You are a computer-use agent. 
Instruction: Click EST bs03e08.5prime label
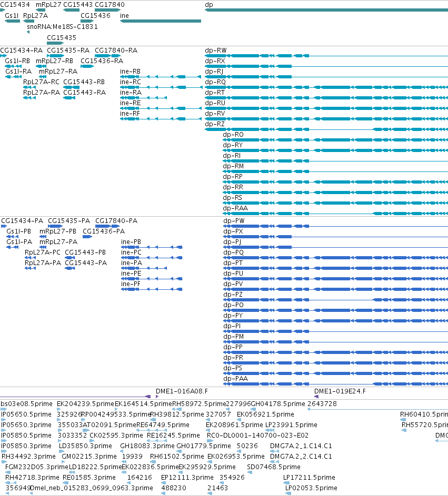(27, 404)
